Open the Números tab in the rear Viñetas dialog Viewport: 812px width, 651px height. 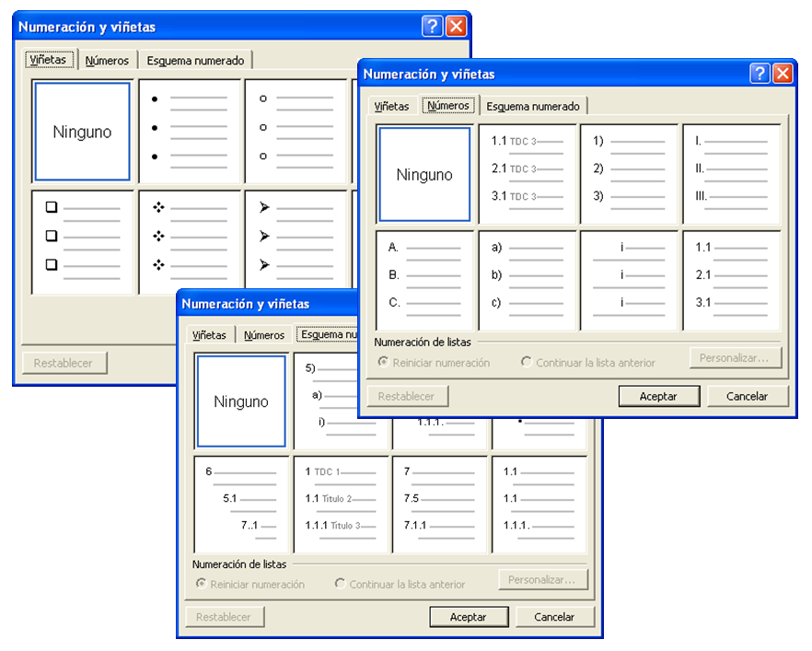(x=107, y=61)
